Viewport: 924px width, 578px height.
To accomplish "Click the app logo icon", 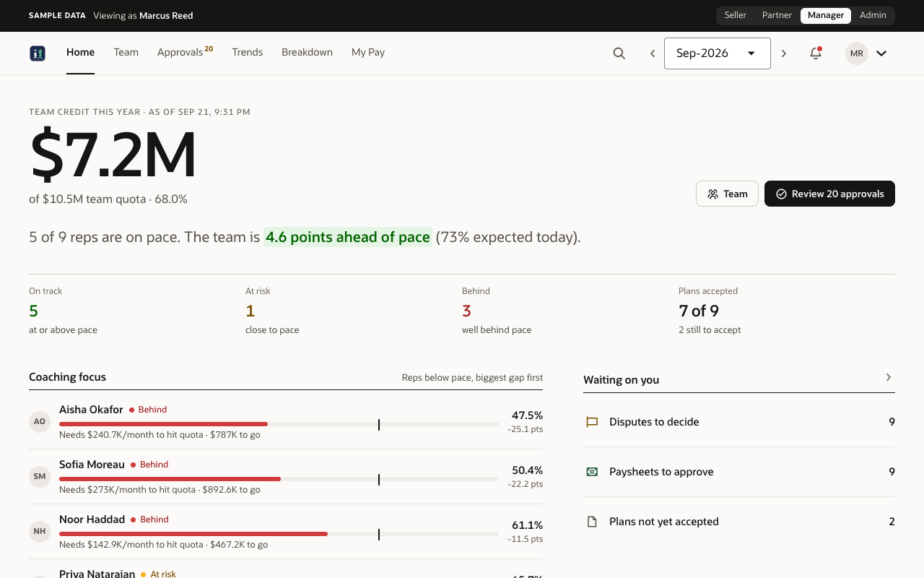I will 38,53.
